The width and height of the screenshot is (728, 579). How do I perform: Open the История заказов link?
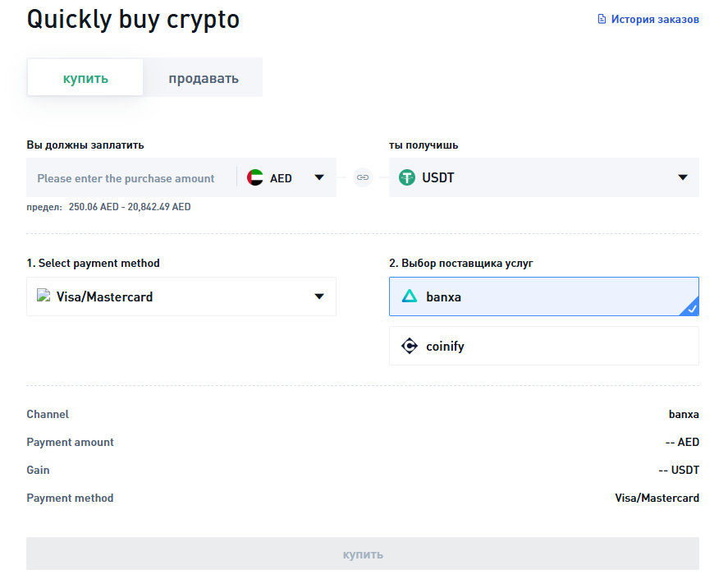pyautogui.click(x=655, y=19)
